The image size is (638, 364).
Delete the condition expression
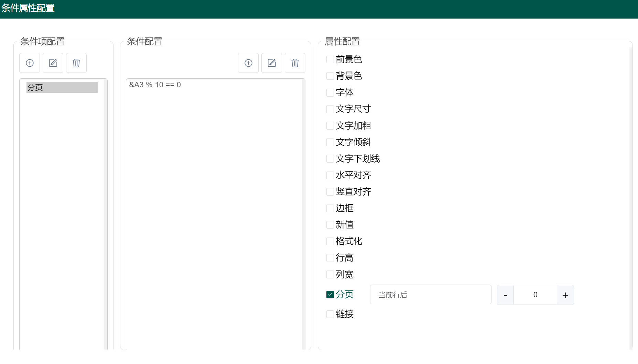tap(295, 63)
